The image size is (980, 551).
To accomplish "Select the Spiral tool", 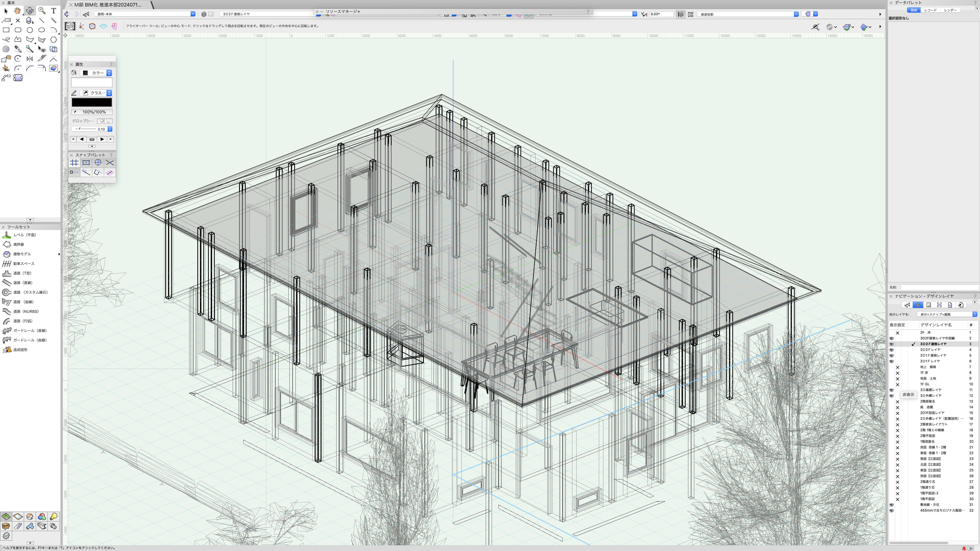I will [6, 49].
